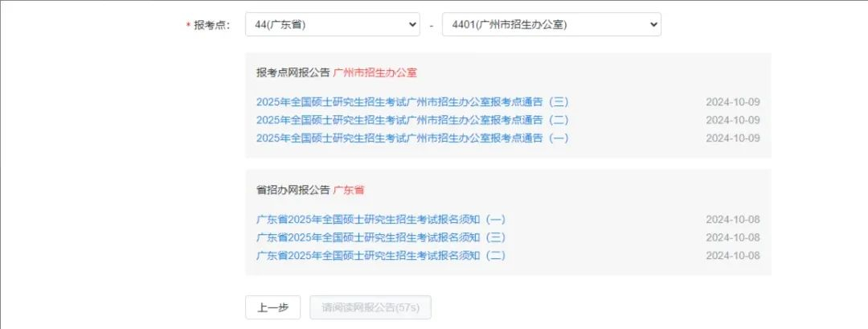Screen dimensions: 868x329
Task: Open 广州市招生办公室报考点通告（一）link
Action: pyautogui.click(x=412, y=138)
